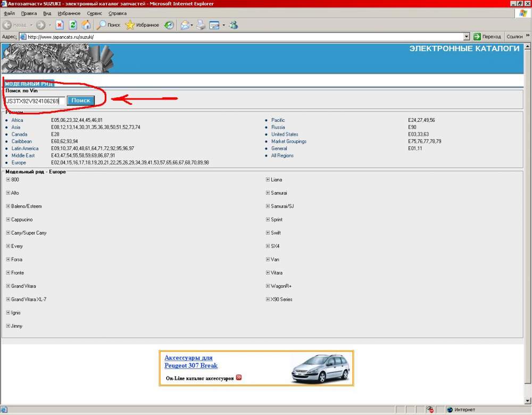Click the Peugeot 307 car image
This screenshot has height=415, width=532.
click(320, 369)
